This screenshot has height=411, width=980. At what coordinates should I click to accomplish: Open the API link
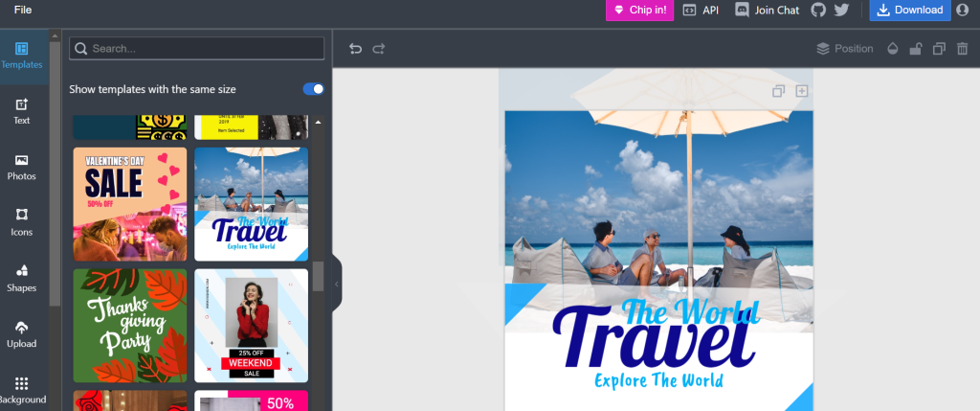pyautogui.click(x=701, y=10)
